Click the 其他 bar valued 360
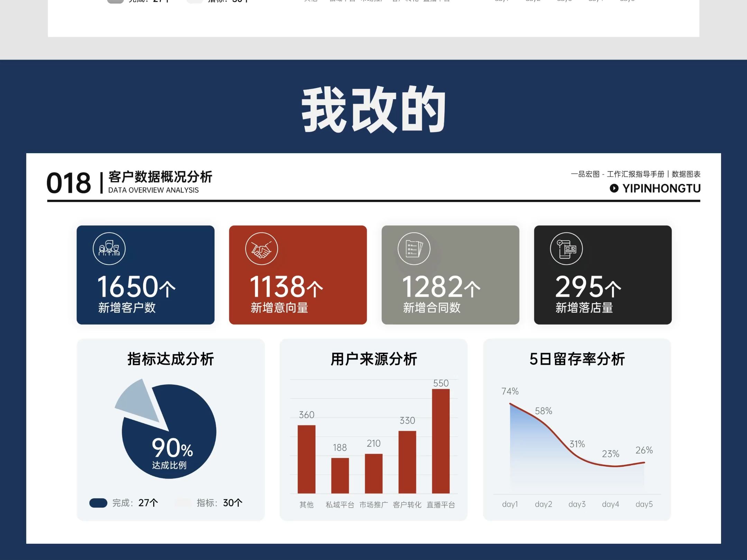747x560 pixels. pyautogui.click(x=306, y=459)
